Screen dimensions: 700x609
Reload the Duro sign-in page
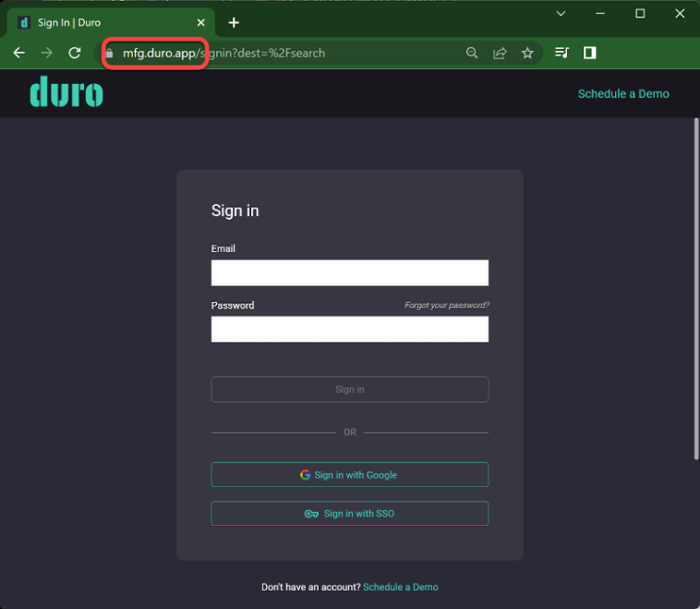click(x=75, y=53)
